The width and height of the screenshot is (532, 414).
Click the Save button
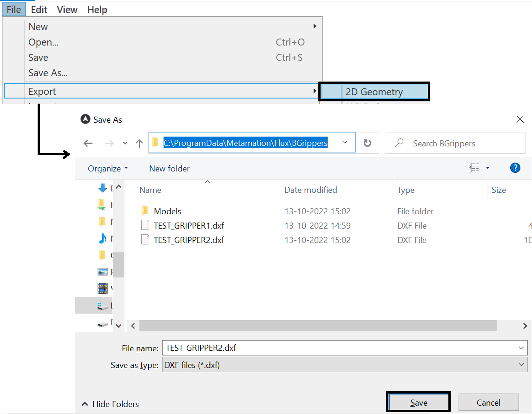point(418,402)
